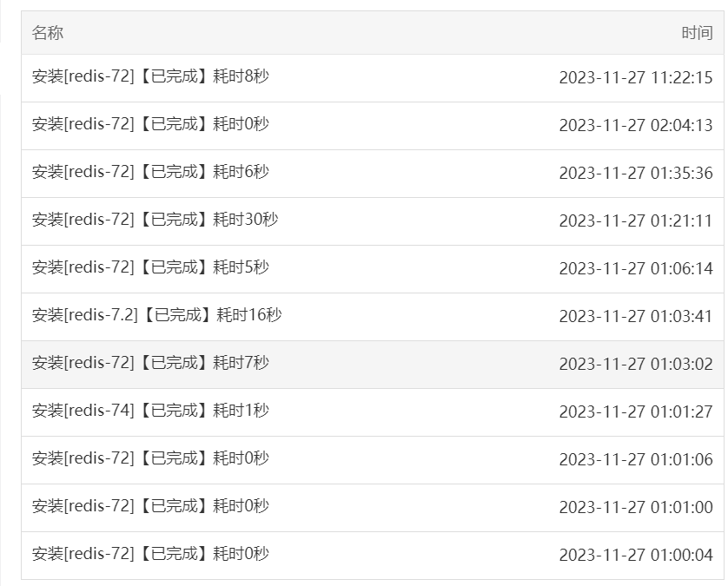Screen dimensions: 728x586
Task: Open the install log row dated 02:04:13
Action: [x=373, y=126]
